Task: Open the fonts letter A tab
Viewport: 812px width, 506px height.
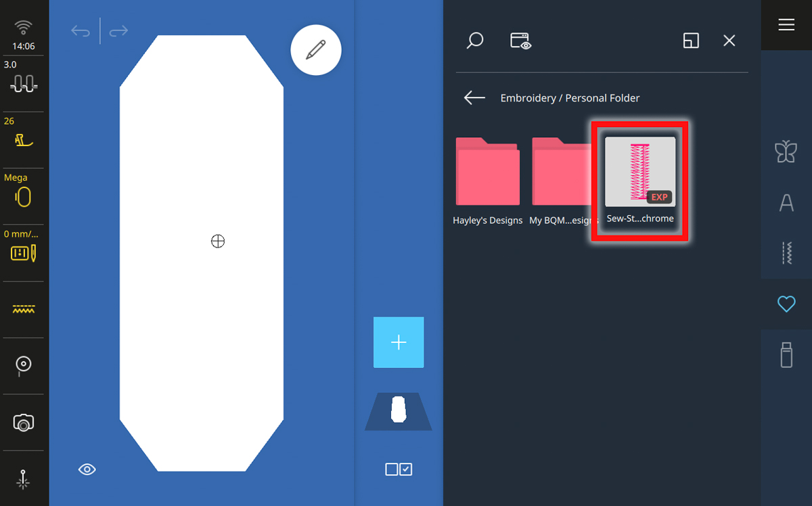Action: 786,202
